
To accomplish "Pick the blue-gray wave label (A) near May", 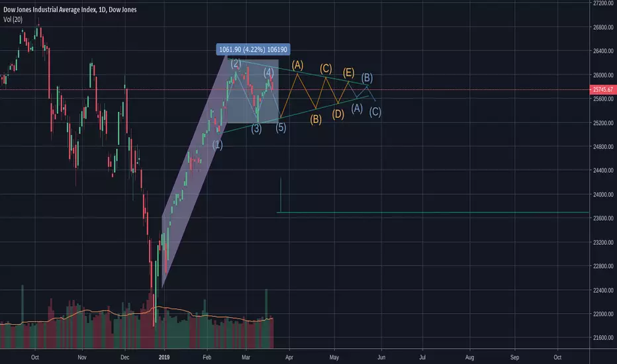I will [357, 109].
